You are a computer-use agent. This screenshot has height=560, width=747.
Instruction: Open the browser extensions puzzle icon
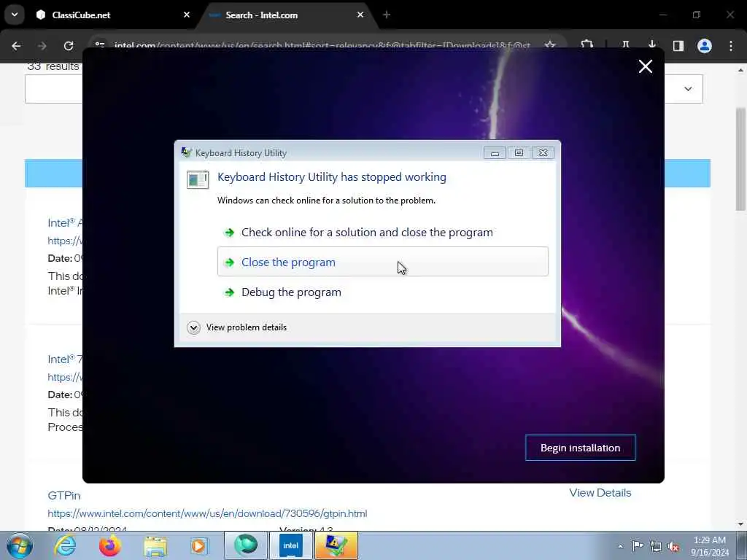[587, 45]
